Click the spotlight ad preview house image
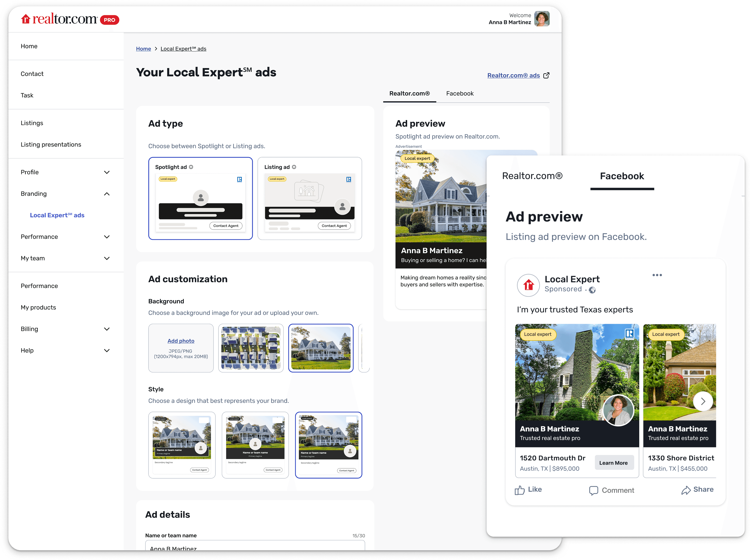 (441, 197)
